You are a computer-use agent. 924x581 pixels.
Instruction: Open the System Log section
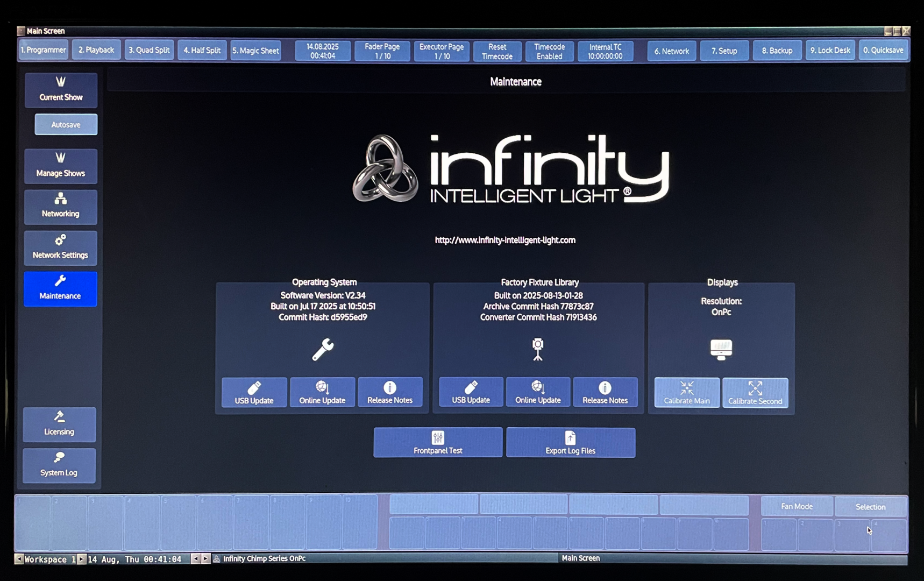(59, 465)
